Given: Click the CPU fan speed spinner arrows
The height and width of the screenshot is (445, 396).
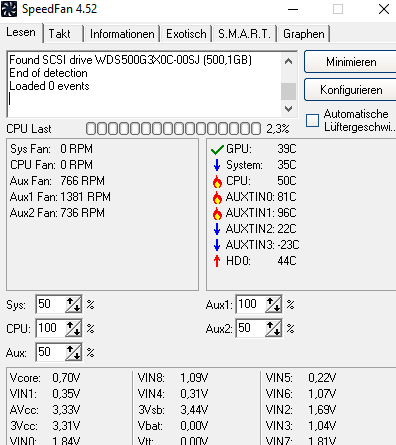Looking at the screenshot, I should pyautogui.click(x=74, y=328).
